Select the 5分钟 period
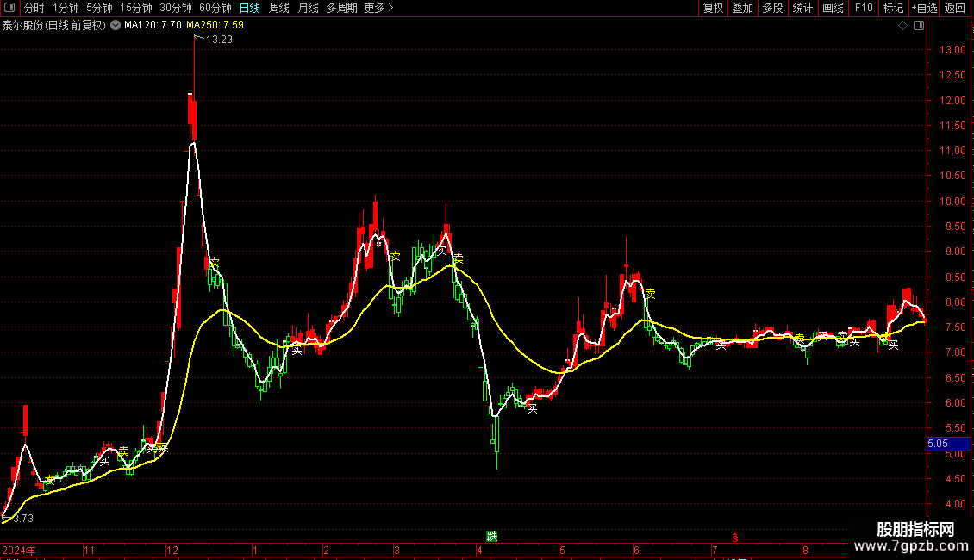The width and height of the screenshot is (974, 560). (99, 8)
